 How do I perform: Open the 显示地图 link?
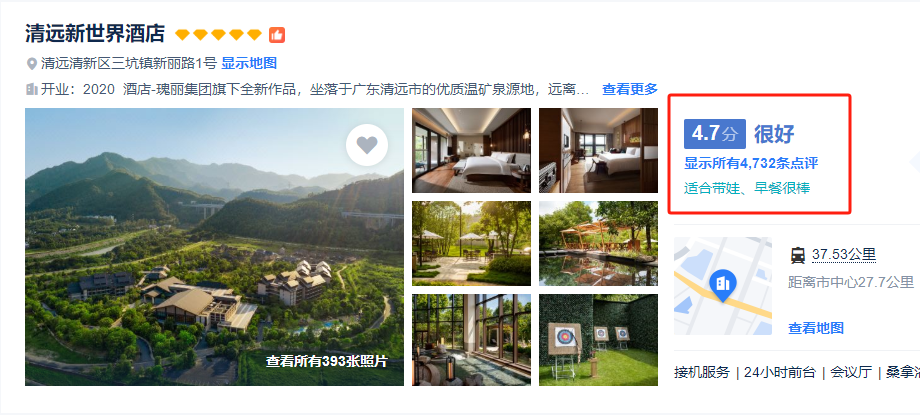coord(249,63)
